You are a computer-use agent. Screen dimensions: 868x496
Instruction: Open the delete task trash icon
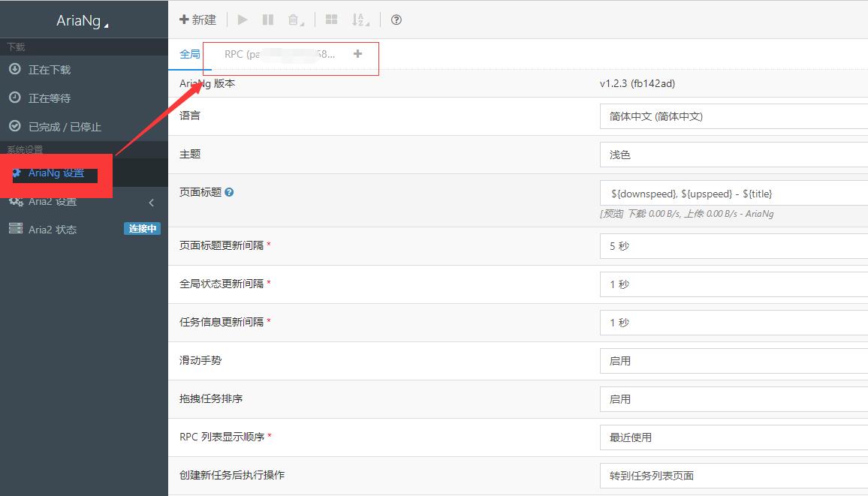295,20
